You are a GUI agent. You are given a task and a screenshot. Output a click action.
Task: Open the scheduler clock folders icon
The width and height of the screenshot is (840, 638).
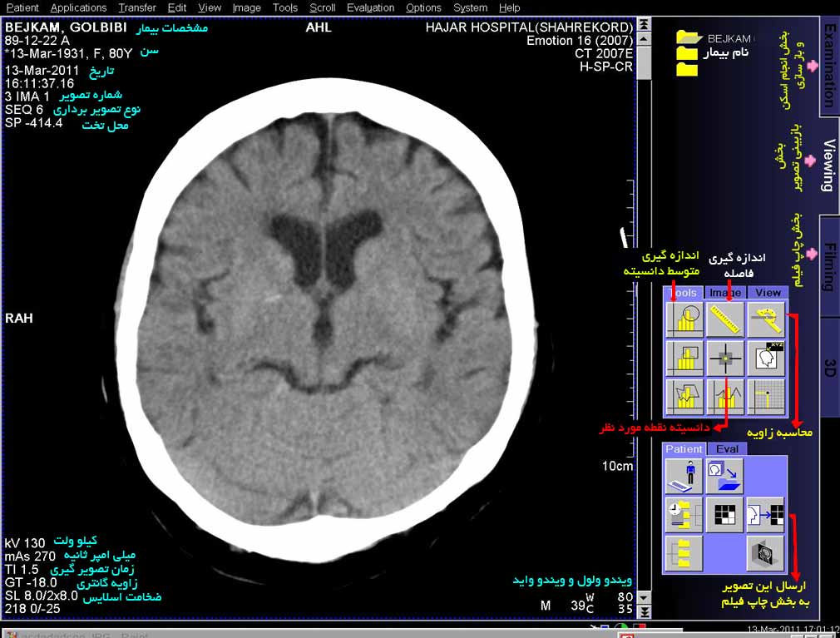point(684,515)
